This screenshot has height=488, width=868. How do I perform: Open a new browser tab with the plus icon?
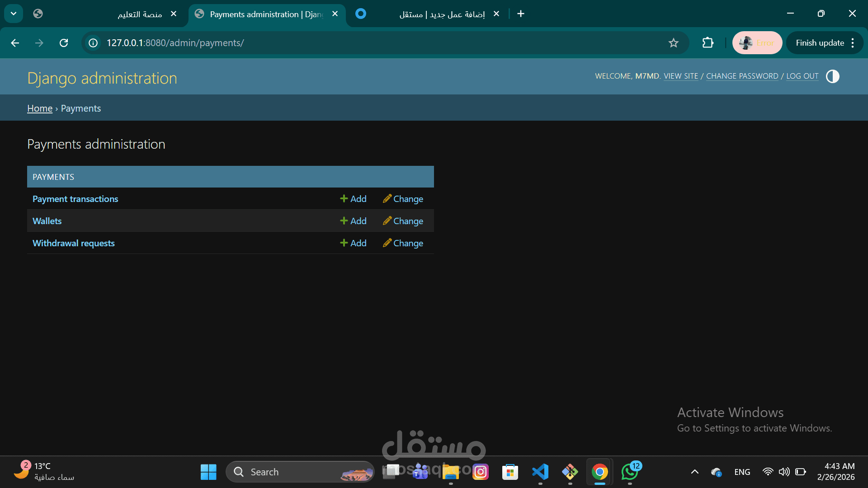coord(521,14)
